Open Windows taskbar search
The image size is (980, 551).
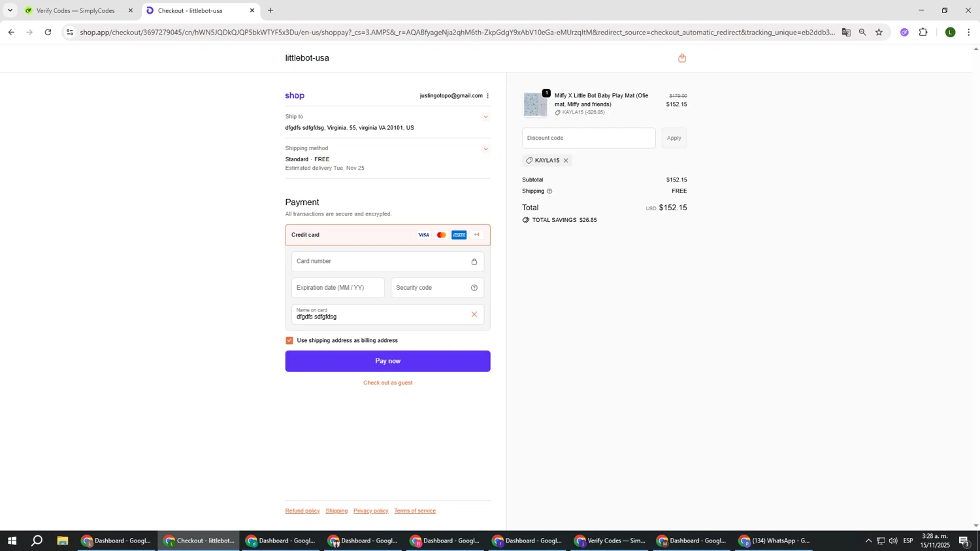pos(37,541)
